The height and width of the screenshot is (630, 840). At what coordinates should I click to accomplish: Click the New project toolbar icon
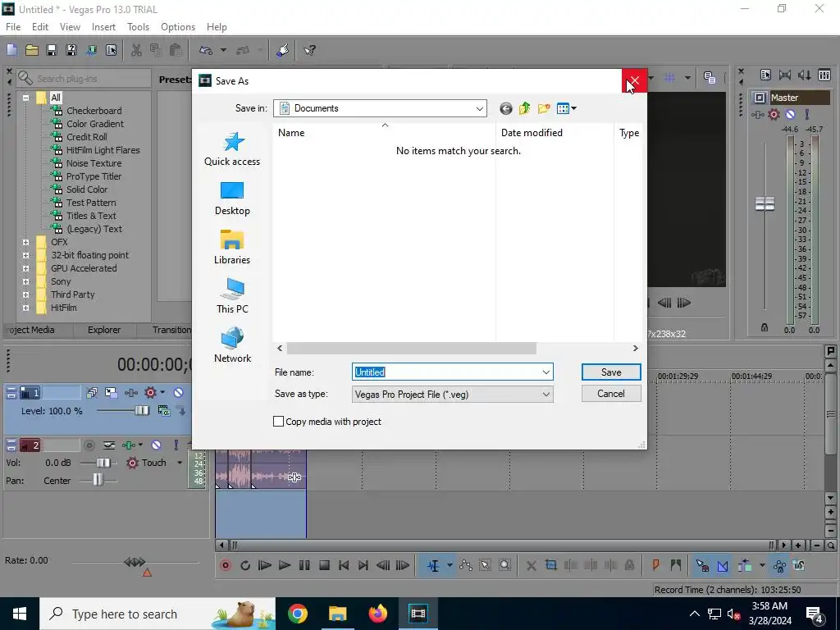click(11, 50)
